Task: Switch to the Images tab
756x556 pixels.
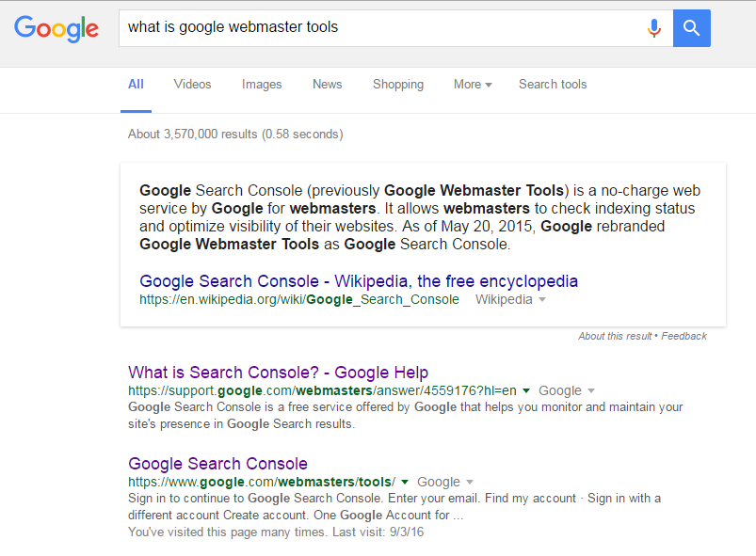Action: tap(262, 84)
